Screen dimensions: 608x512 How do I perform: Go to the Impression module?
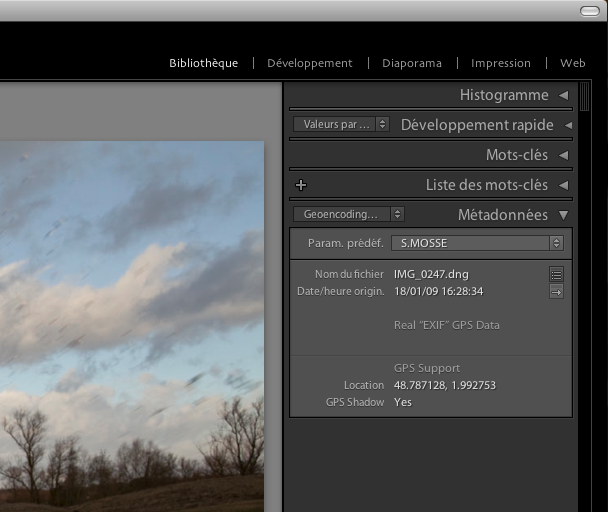click(x=500, y=63)
